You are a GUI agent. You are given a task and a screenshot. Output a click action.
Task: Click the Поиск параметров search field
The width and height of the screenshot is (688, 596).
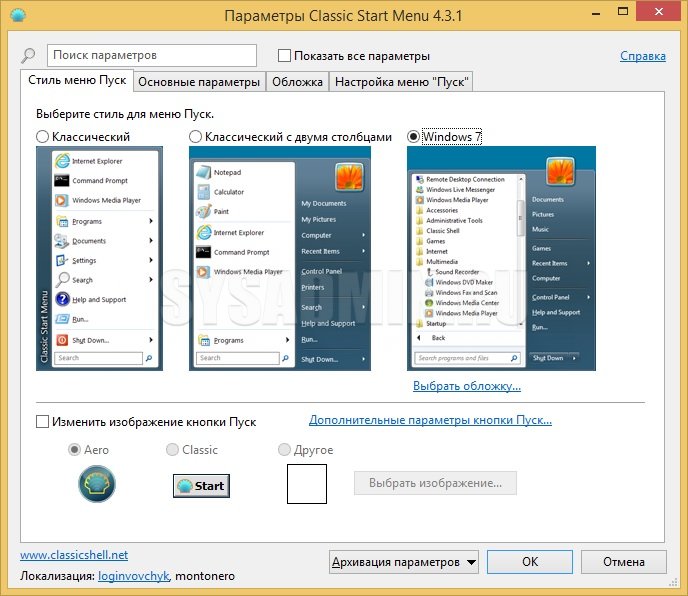click(150, 56)
